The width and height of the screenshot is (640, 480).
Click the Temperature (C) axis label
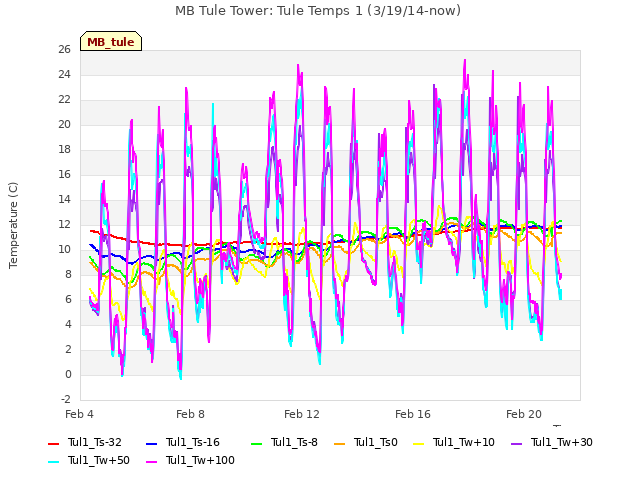pos(13,225)
